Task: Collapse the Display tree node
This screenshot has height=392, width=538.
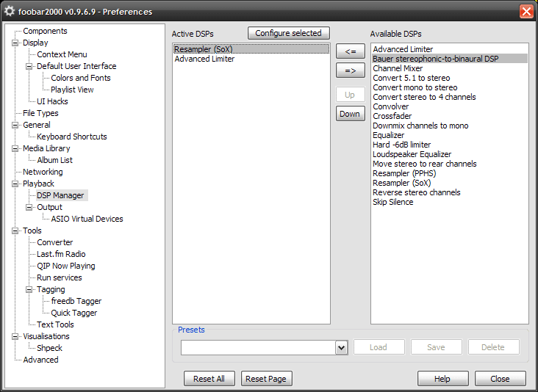Action: (x=15, y=43)
